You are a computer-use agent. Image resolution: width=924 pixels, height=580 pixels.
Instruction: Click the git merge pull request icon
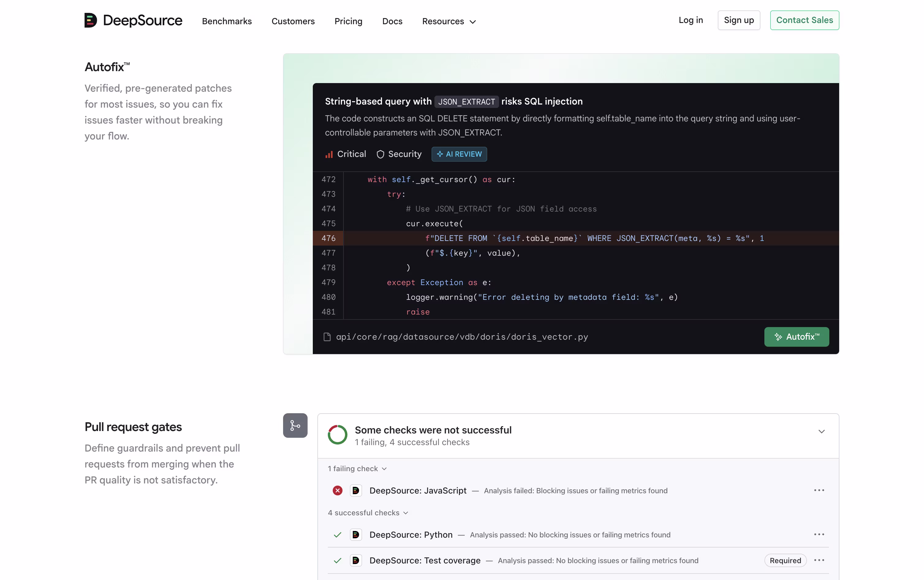pos(295,425)
